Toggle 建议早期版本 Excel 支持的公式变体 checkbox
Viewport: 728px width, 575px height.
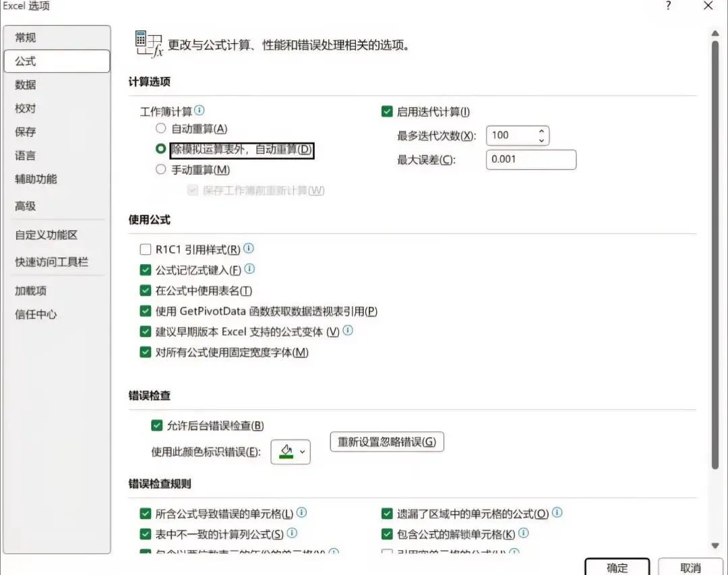pyautogui.click(x=146, y=331)
